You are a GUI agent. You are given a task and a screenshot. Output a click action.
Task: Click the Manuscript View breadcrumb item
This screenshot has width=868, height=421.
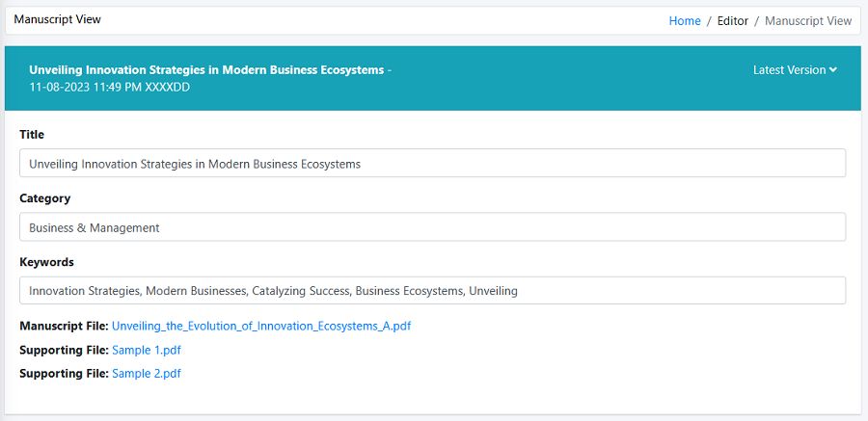808,21
